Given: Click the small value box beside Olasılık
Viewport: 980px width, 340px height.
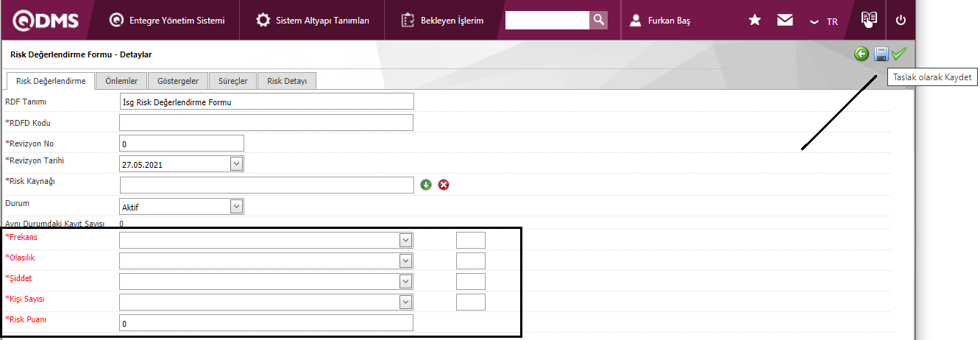Looking at the screenshot, I should tap(471, 261).
